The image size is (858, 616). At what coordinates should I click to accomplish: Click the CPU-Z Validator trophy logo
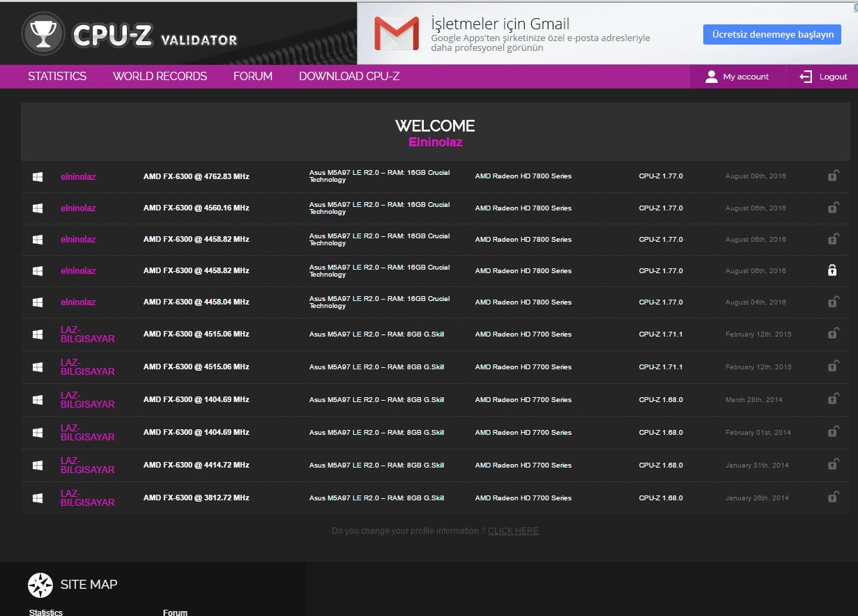[x=43, y=33]
